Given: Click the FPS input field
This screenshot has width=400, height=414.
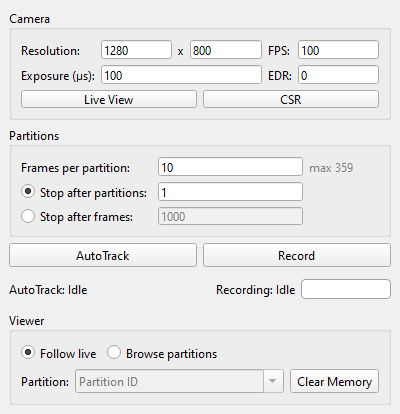Looking at the screenshot, I should click(x=338, y=50).
